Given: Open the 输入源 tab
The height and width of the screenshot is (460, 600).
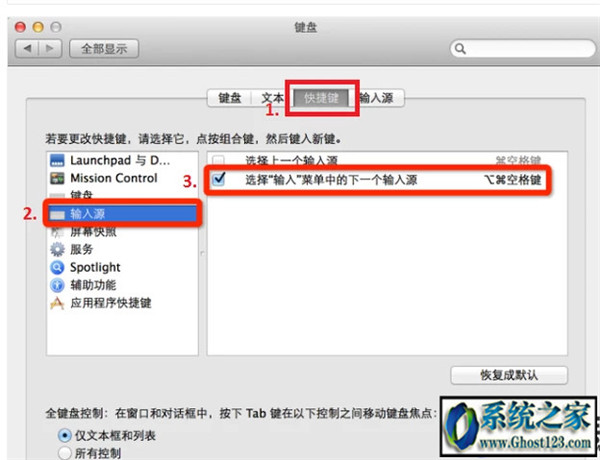Looking at the screenshot, I should 377,98.
